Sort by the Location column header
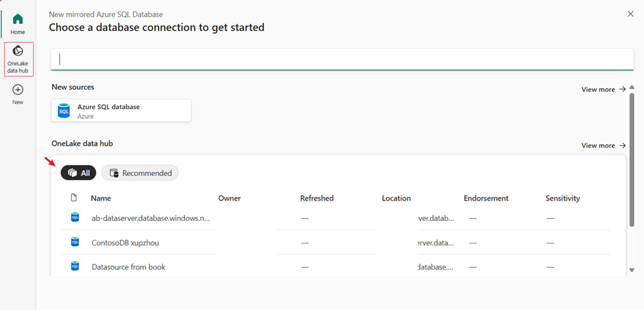The image size is (644, 310). coord(396,199)
